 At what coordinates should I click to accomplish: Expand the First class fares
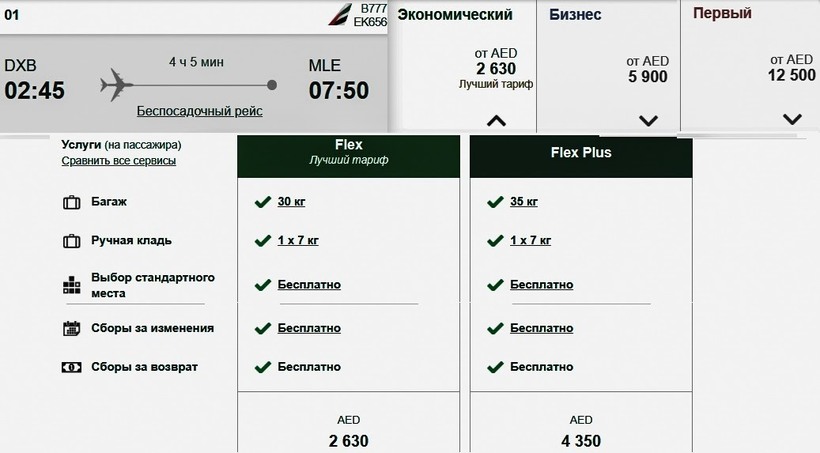pos(792,119)
